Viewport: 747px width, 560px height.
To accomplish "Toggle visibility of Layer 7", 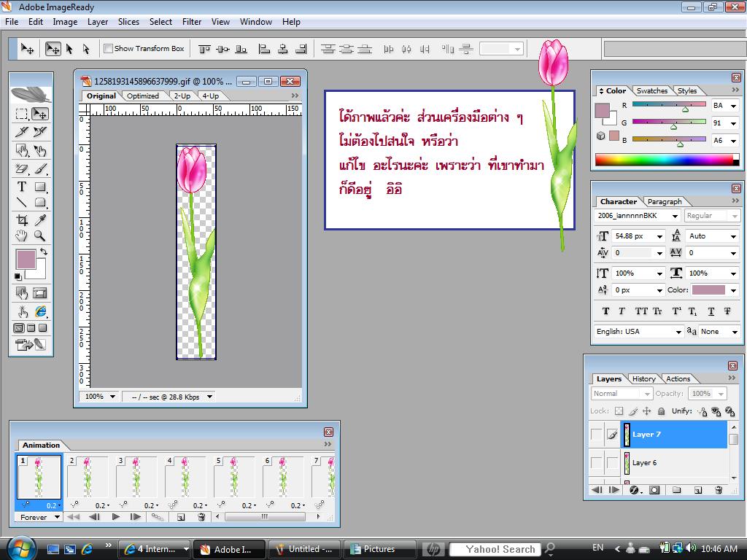I will pyautogui.click(x=597, y=435).
